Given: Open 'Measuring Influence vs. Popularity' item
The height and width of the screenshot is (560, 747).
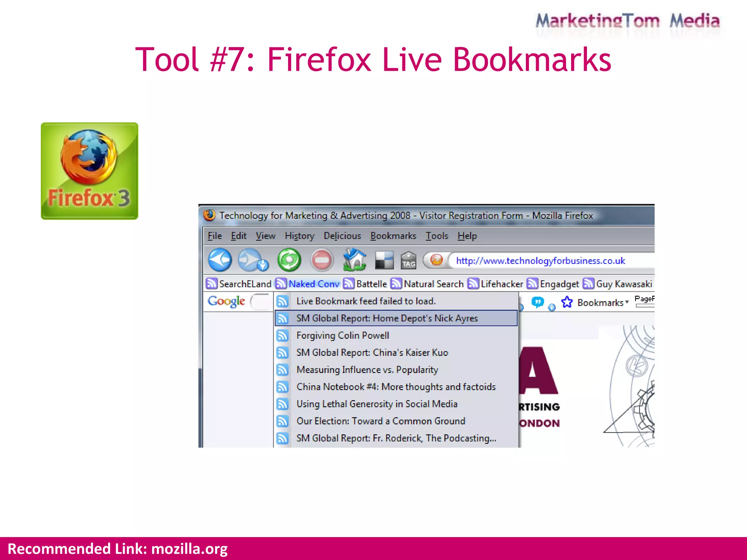Looking at the screenshot, I should pyautogui.click(x=396, y=370).
